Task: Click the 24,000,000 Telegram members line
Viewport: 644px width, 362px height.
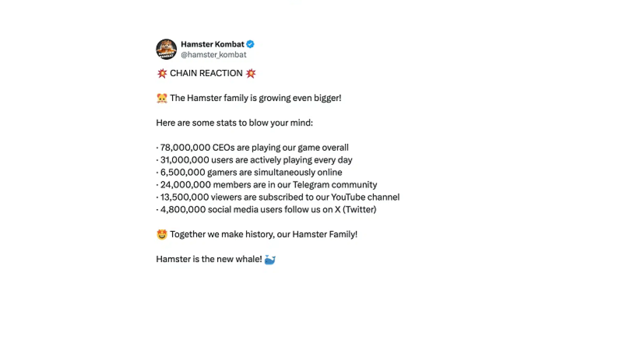Action: tap(267, 185)
